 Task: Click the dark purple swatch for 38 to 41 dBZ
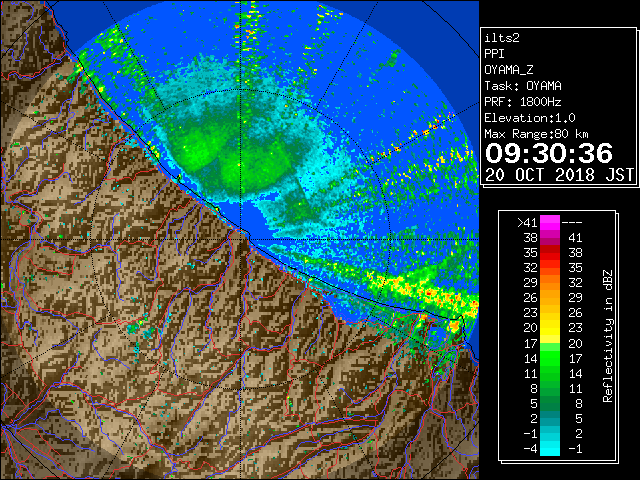(x=550, y=238)
